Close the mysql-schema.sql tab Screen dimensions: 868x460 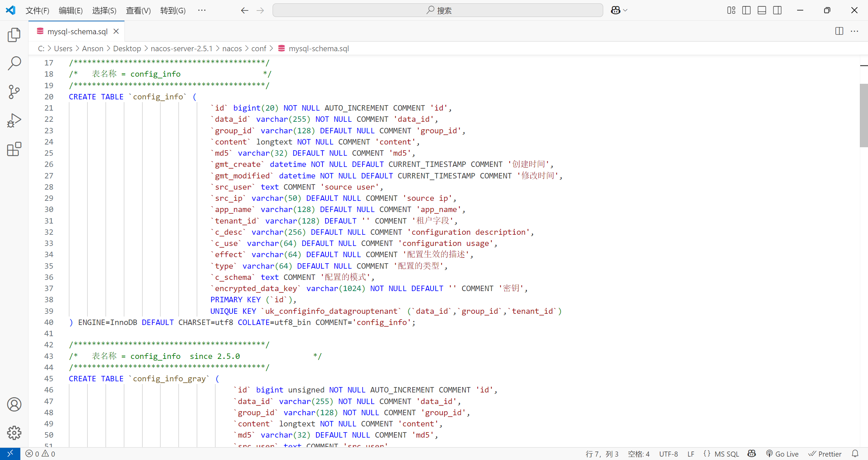[x=116, y=31]
